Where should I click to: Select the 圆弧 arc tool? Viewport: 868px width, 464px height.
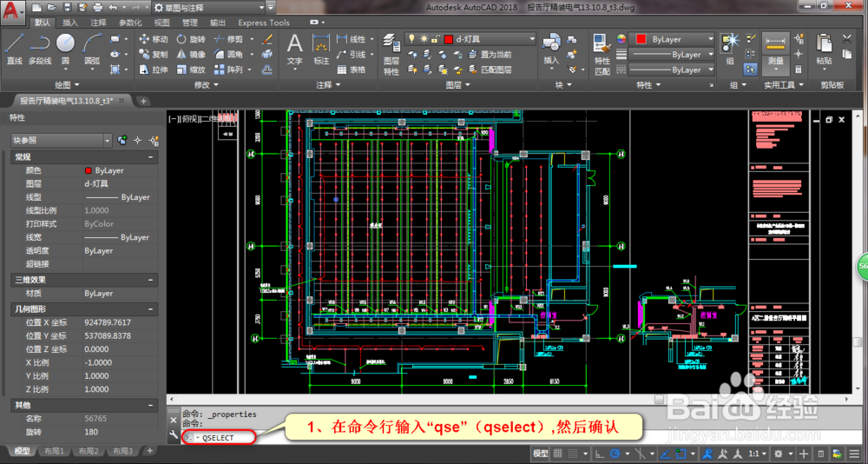92,50
